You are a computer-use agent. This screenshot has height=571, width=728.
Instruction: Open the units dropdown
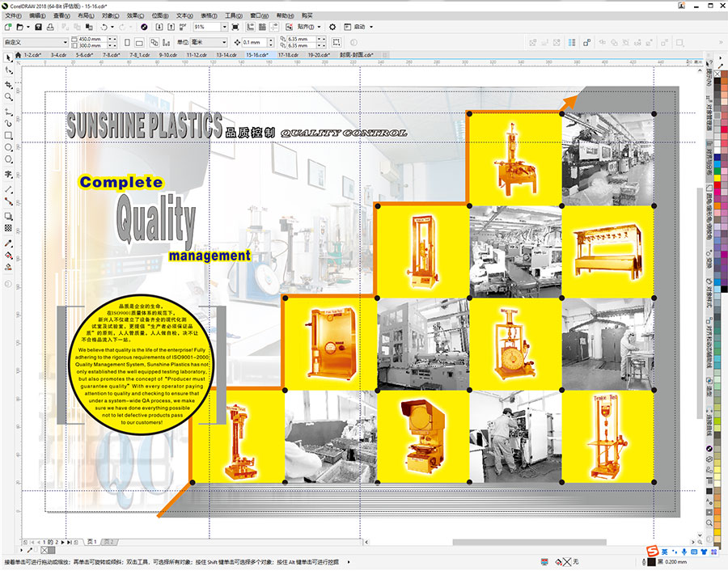click(x=224, y=42)
